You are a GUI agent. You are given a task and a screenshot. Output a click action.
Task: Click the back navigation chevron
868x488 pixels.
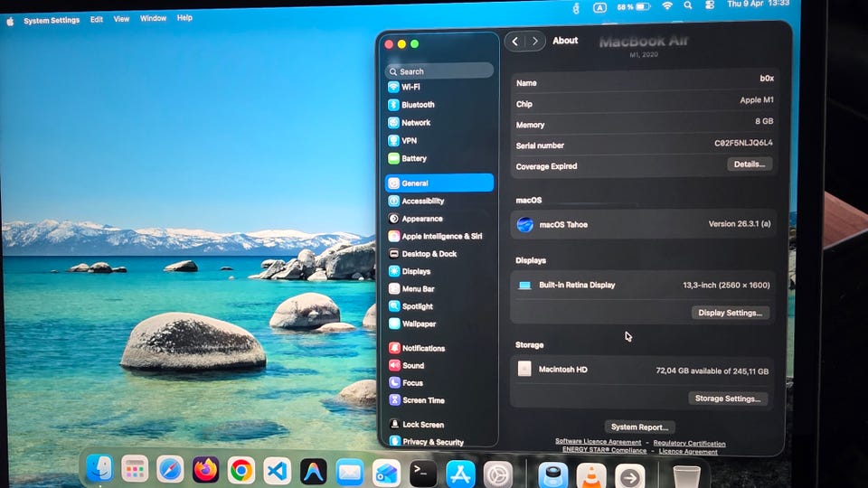515,41
